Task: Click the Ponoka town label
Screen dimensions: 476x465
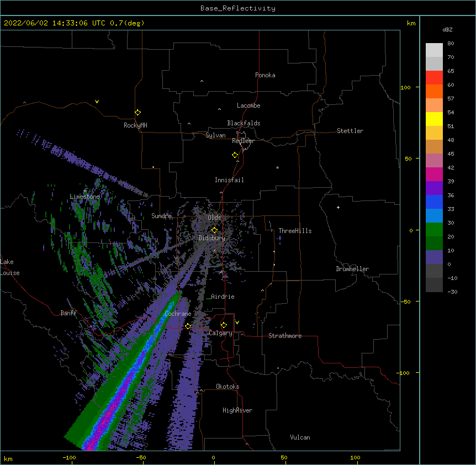Action: pyautogui.click(x=265, y=75)
